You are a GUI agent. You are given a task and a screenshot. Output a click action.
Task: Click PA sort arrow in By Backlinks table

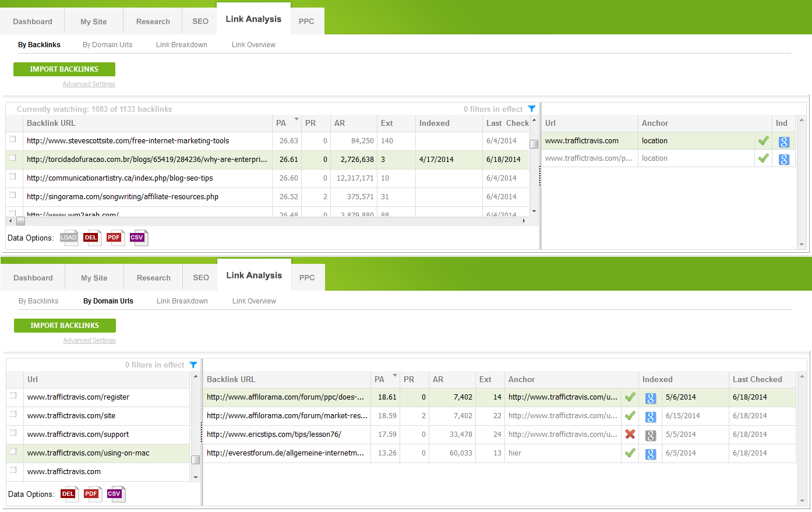[296, 119]
